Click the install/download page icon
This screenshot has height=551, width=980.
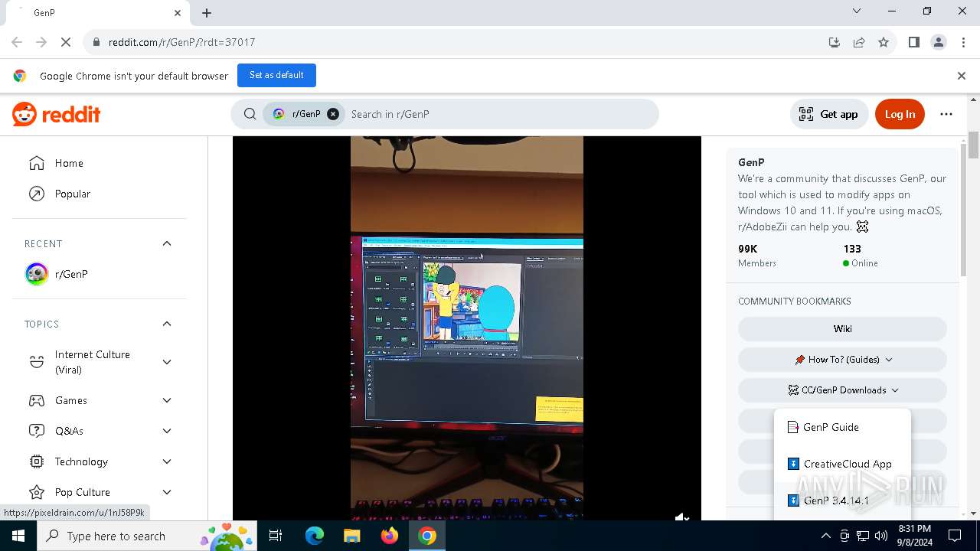tap(835, 42)
